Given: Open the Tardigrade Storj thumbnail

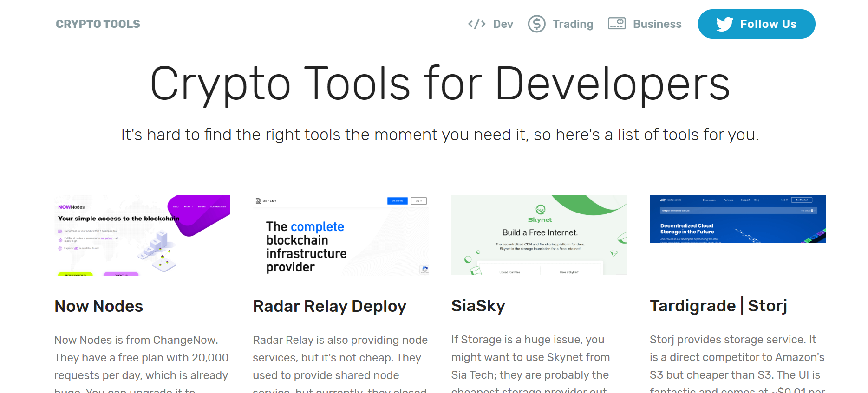Looking at the screenshot, I should point(738,219).
